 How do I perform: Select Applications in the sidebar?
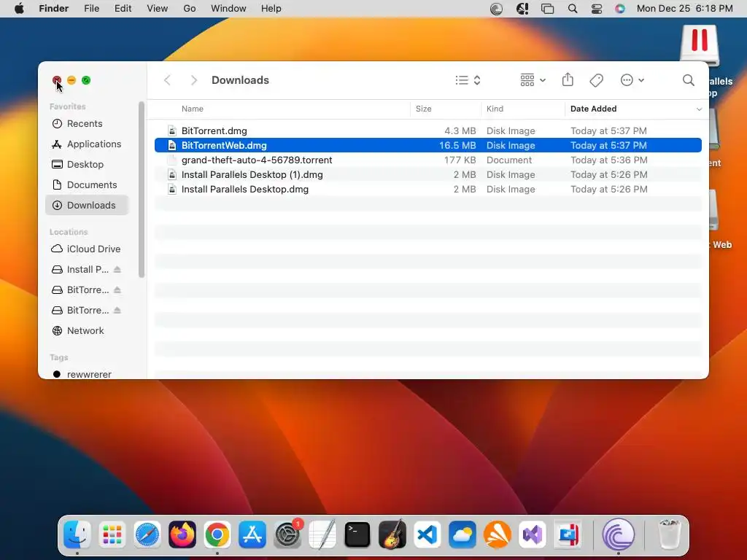pos(88,144)
